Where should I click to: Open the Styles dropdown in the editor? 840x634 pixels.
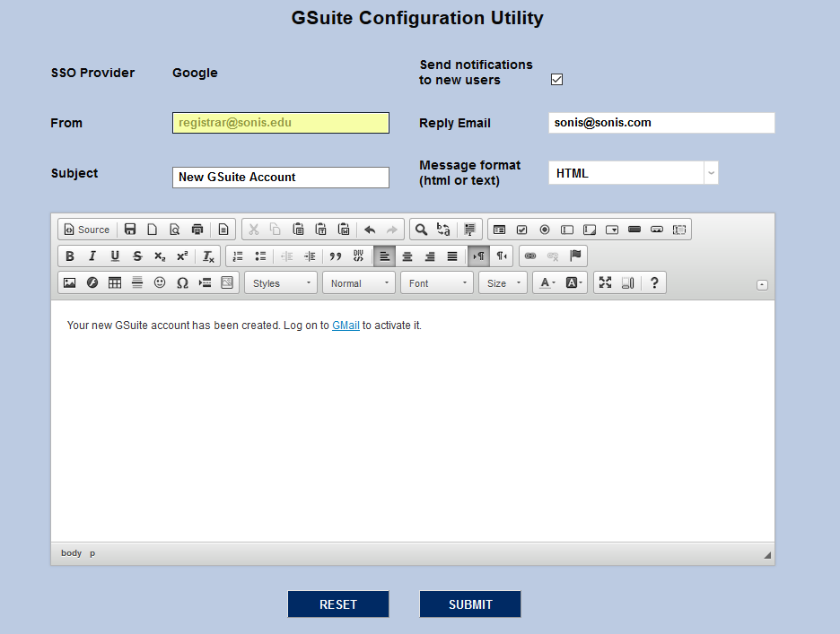click(x=280, y=282)
